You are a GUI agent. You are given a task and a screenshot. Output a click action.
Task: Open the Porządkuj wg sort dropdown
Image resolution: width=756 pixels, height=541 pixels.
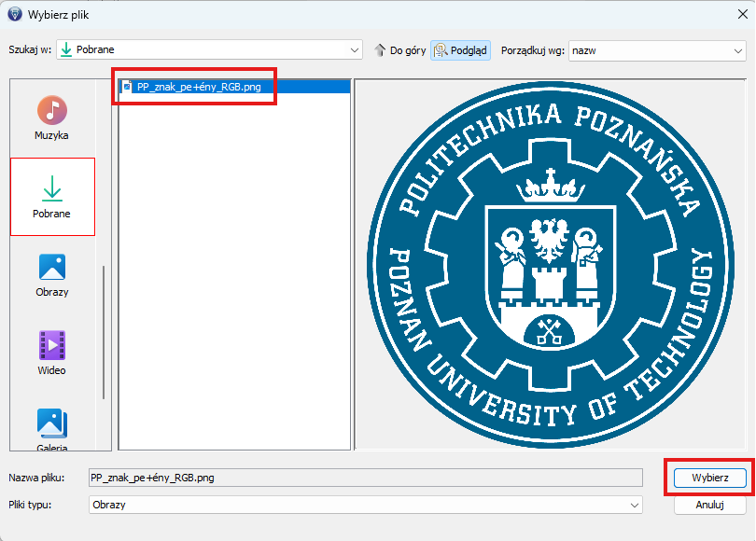coord(657,50)
